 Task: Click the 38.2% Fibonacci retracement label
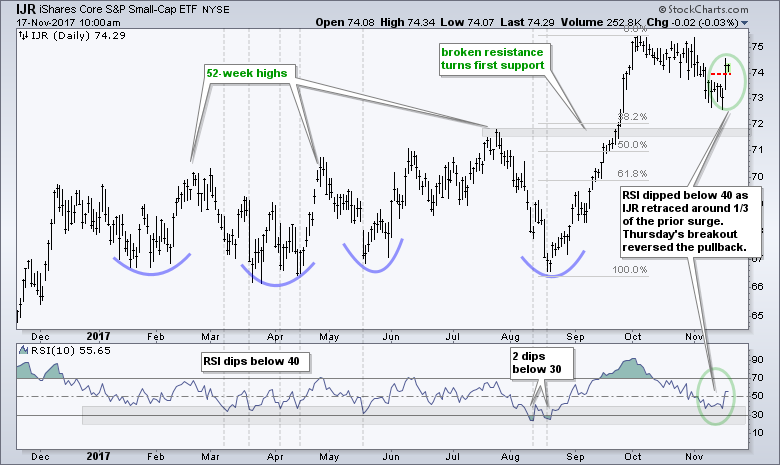click(632, 116)
